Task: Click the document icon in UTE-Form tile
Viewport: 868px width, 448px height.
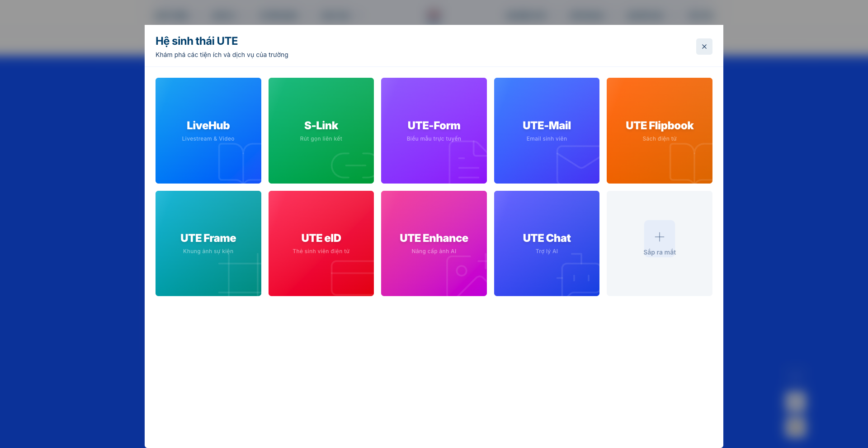Action: pyautogui.click(x=468, y=162)
